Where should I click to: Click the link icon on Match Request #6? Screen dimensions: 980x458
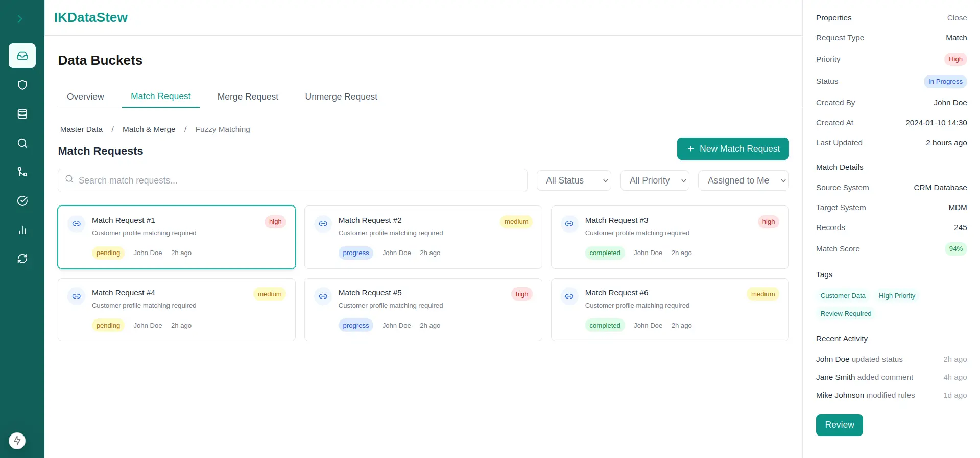pyautogui.click(x=569, y=296)
